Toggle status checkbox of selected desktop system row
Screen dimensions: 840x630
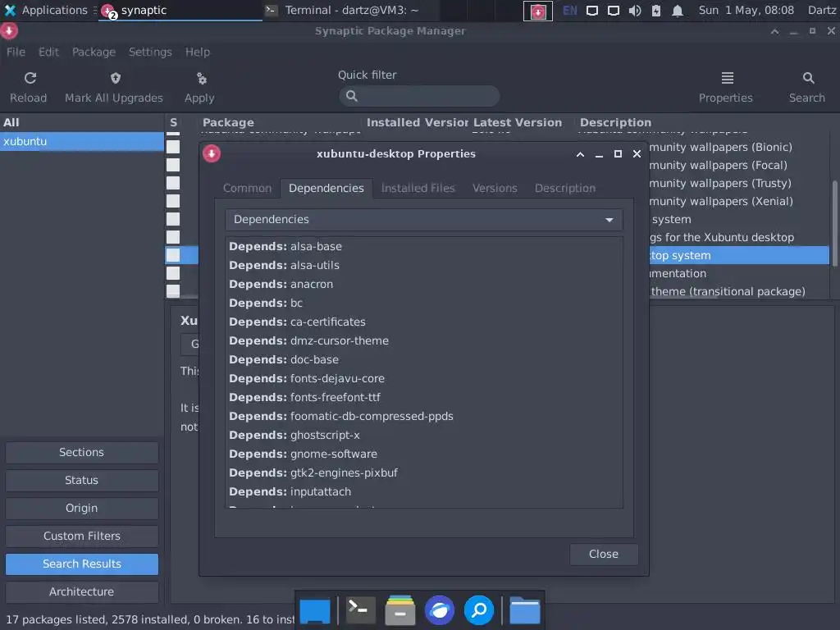[173, 255]
